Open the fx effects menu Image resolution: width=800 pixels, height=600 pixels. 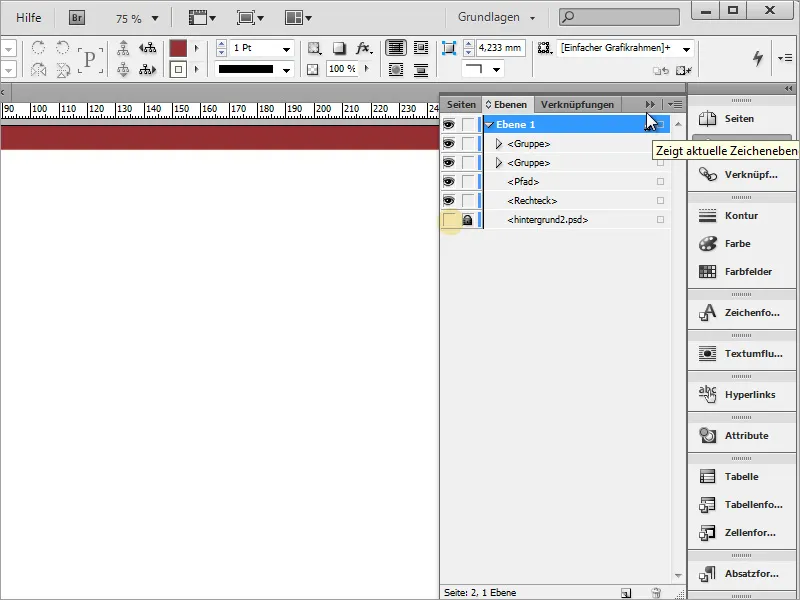tap(364, 48)
